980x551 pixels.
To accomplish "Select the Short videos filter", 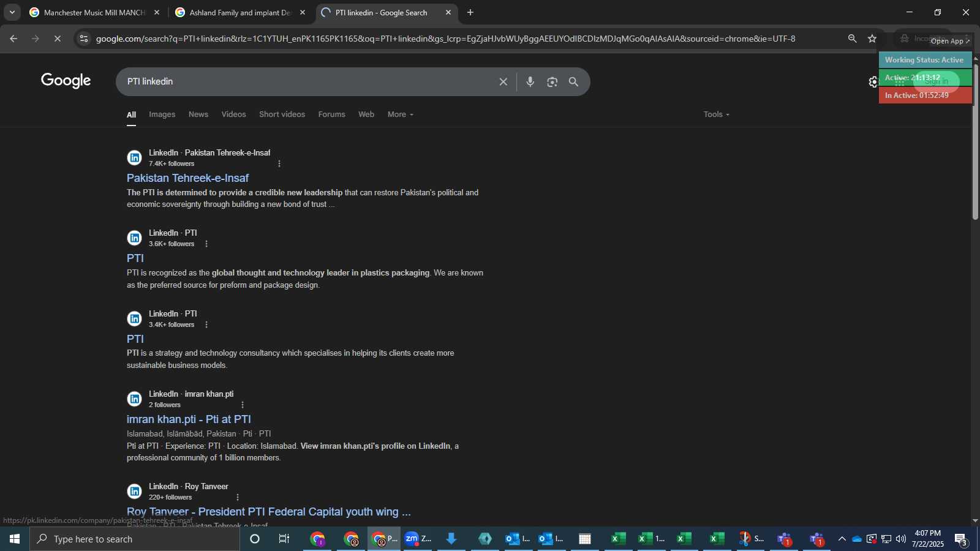I will pos(282,114).
